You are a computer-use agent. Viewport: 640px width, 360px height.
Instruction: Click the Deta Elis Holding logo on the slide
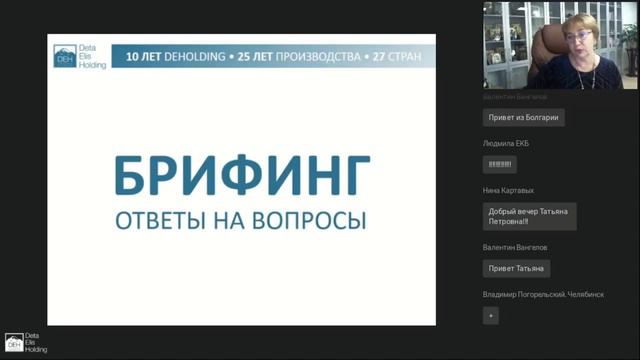80,56
